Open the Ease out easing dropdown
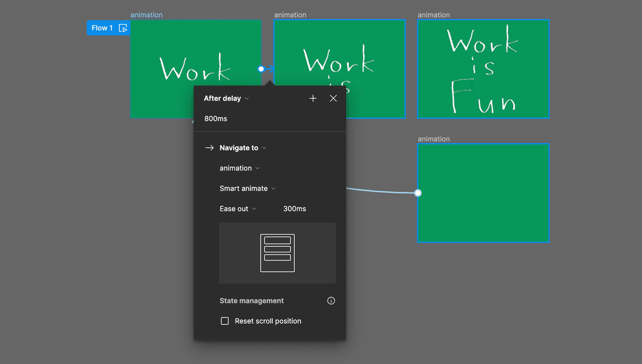This screenshot has height=364, width=642. click(238, 209)
